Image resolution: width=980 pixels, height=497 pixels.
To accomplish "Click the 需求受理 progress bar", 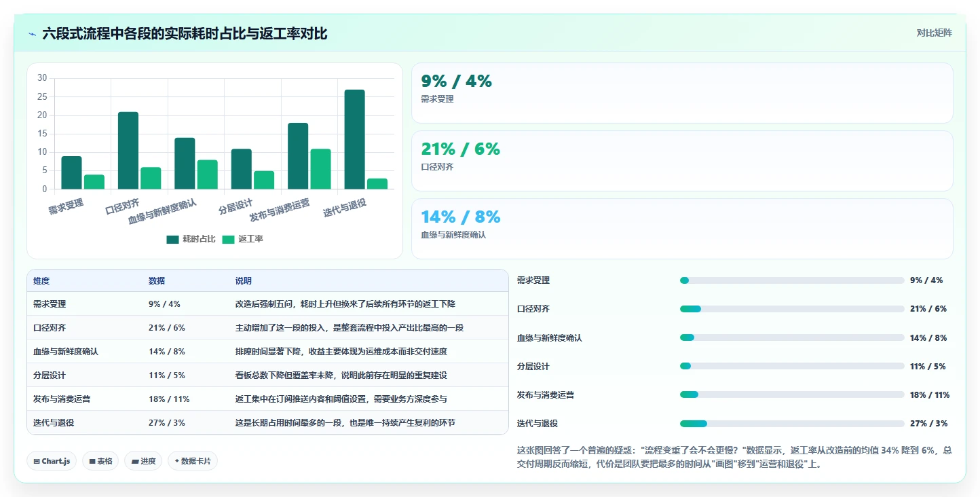I will (792, 280).
